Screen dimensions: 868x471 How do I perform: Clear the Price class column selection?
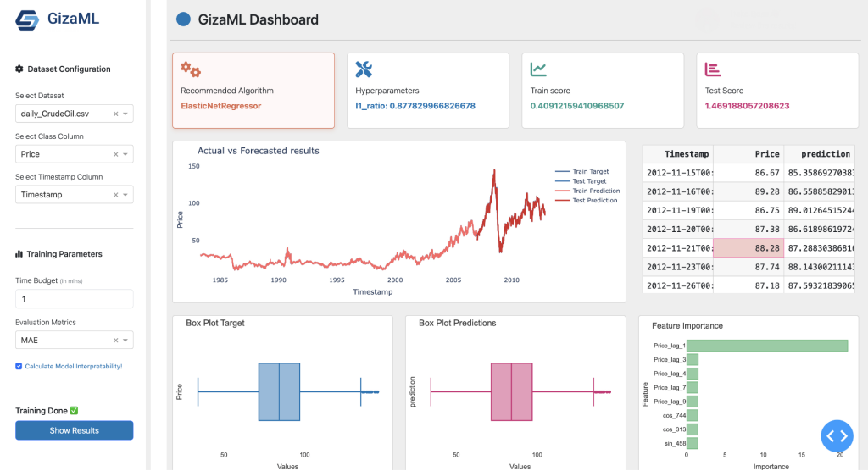pos(115,154)
